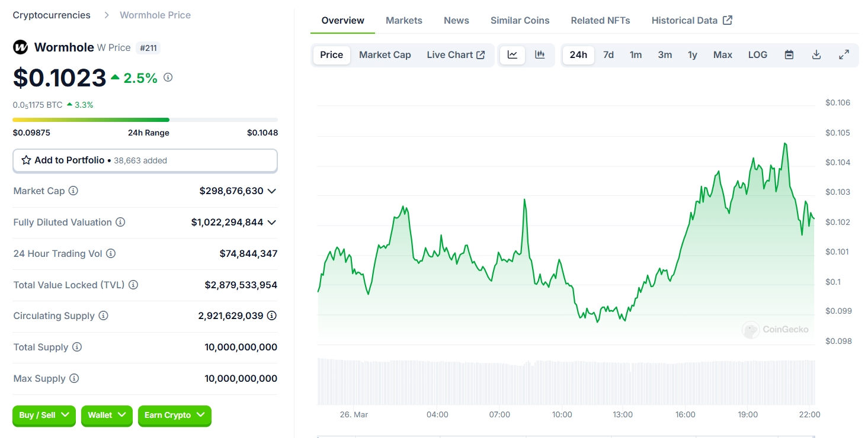This screenshot has height=438, width=868.
Task: Switch chart to Market Cap view
Action: [x=385, y=55]
